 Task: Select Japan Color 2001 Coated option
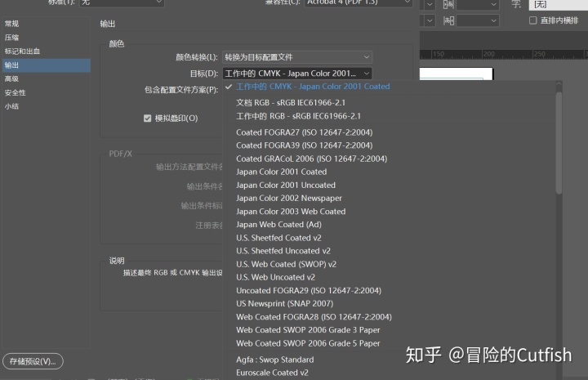tap(281, 172)
